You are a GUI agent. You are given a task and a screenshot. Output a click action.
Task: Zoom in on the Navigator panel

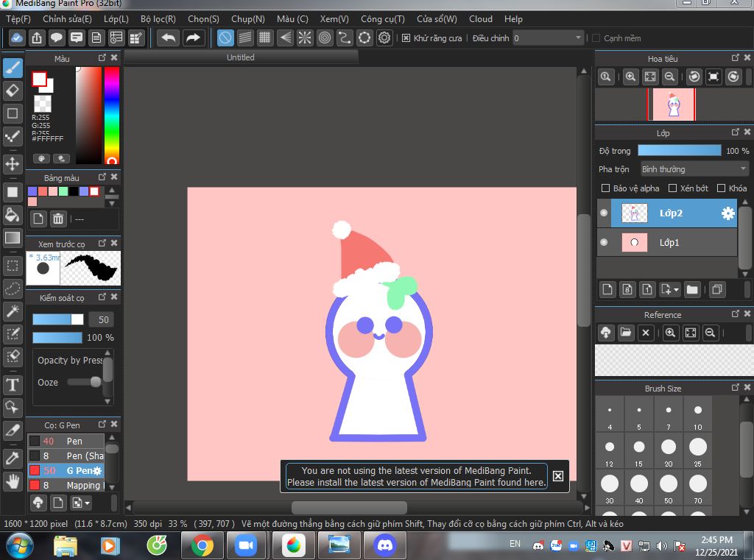click(x=630, y=77)
